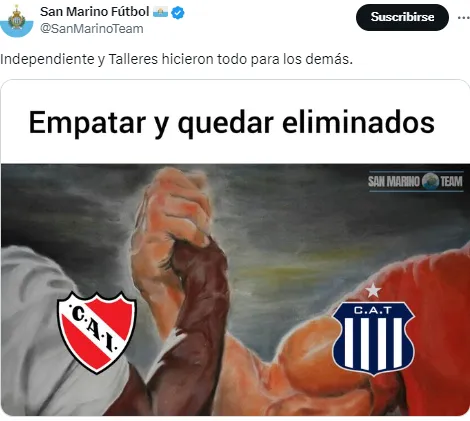Click the 'Empatar y quedar eliminados' headline
The width and height of the screenshot is (470, 421).
[x=232, y=123]
